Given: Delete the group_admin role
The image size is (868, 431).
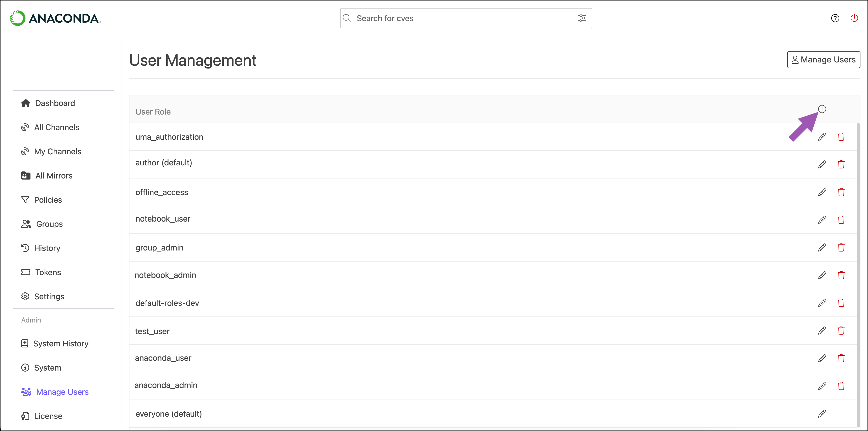Looking at the screenshot, I should (841, 247).
